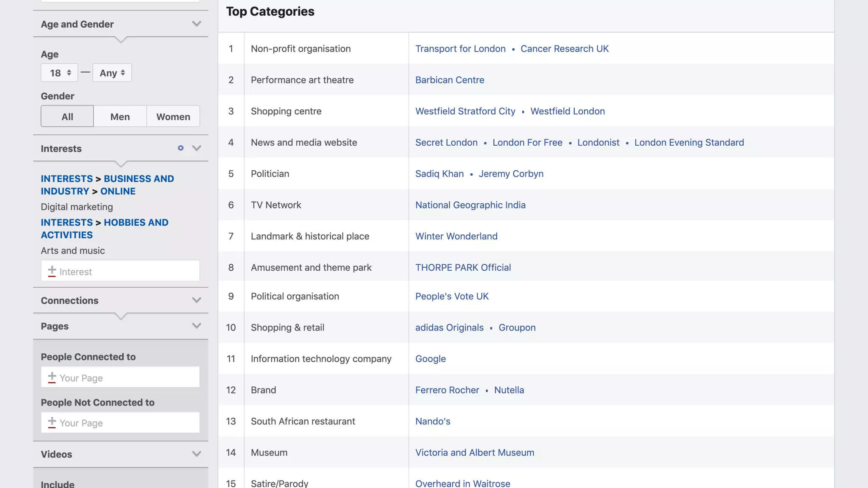Select Women gender filter
The height and width of the screenshot is (488, 868).
click(173, 116)
